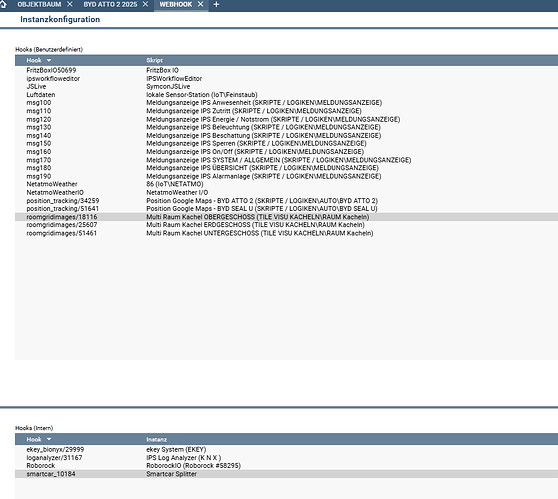
Task: Click the SymconJSLive script cell
Action: 168,86
